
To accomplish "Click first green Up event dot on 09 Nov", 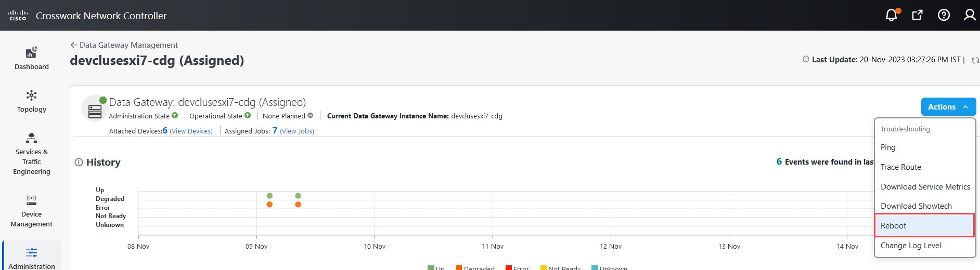I will tap(269, 196).
